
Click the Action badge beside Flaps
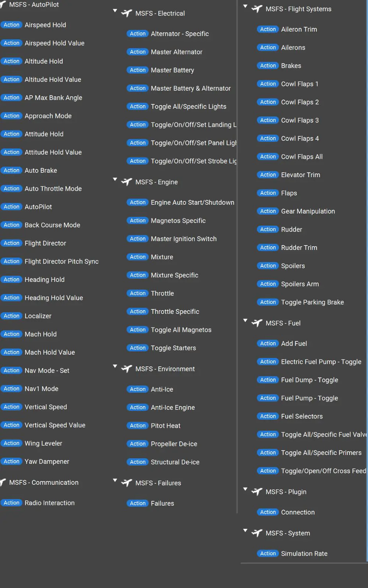(268, 193)
